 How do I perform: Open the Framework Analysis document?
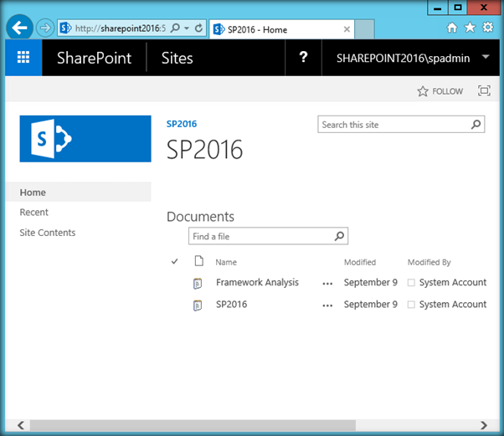(x=257, y=282)
